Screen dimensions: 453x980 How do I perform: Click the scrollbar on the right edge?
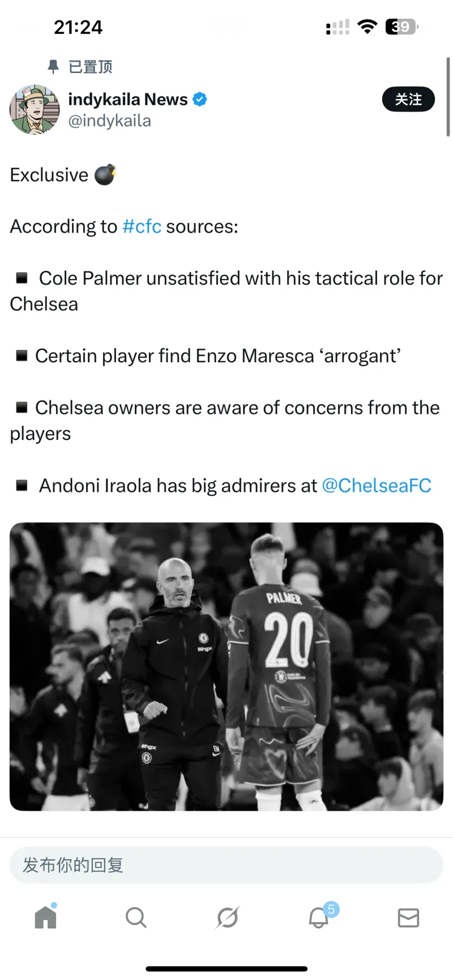tap(448, 96)
